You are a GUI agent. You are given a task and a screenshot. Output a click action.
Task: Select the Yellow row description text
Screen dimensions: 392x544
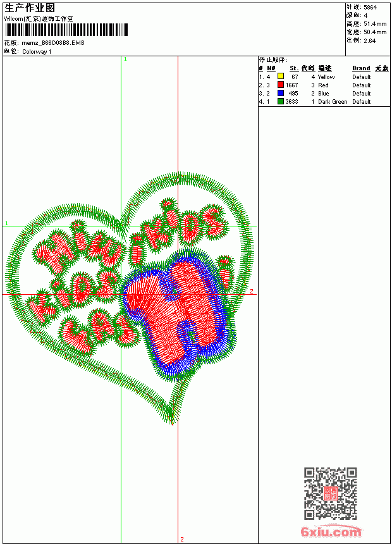pyautogui.click(x=326, y=77)
